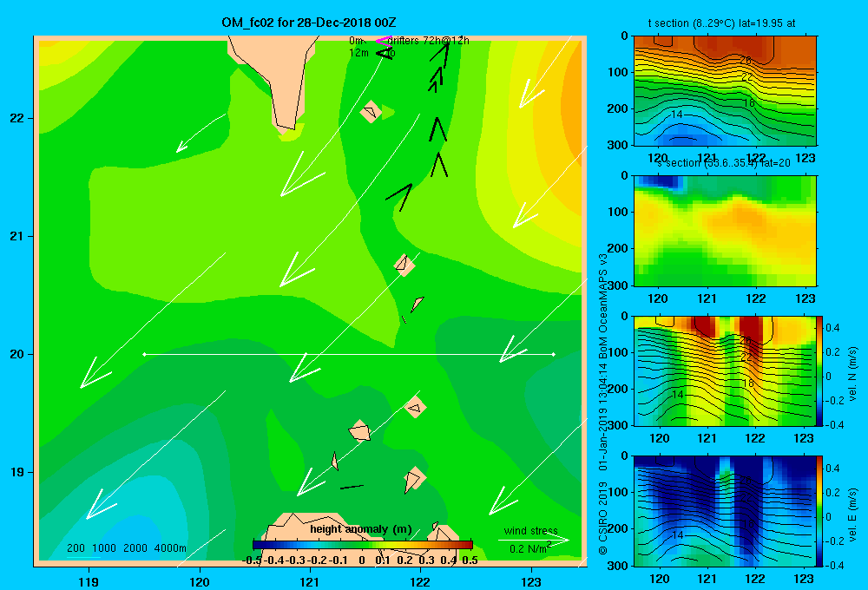Select the "vel. N (m/s)" axis label
This screenshot has height=590, width=868.
pos(853,374)
